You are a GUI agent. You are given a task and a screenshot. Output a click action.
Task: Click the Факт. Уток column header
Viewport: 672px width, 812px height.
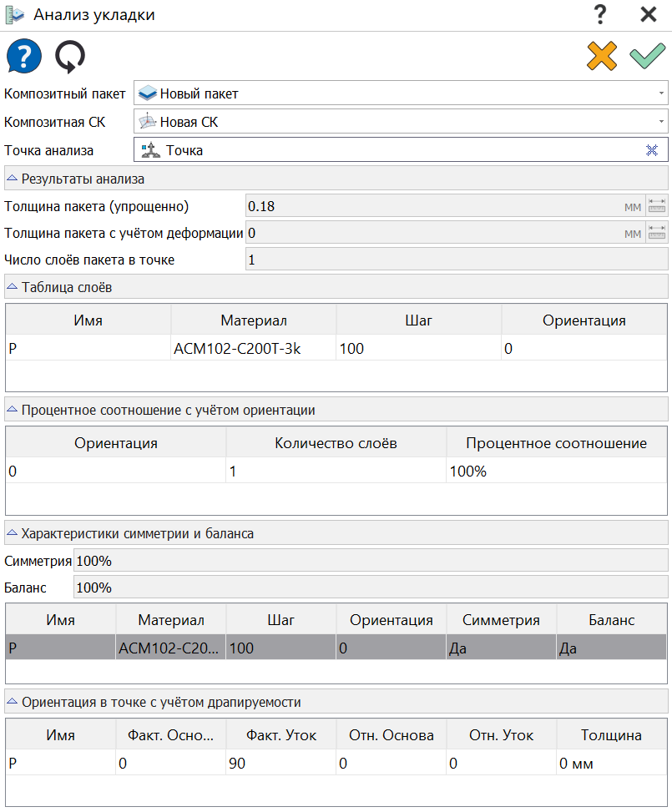tap(280, 735)
